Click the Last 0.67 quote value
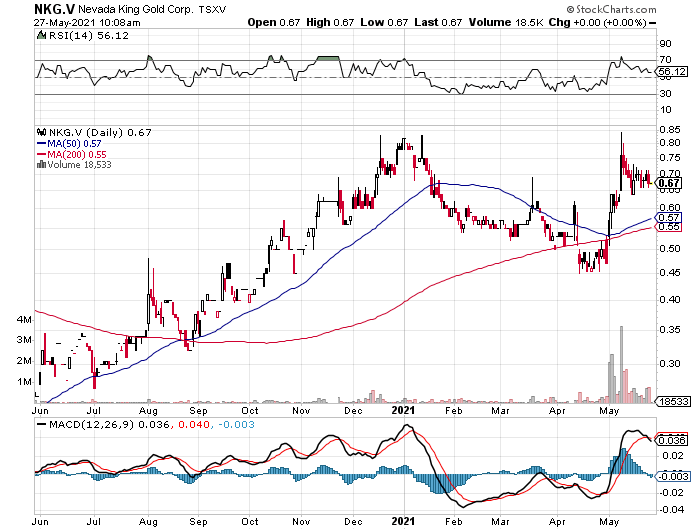The height and width of the screenshot is (530, 700). pos(438,22)
